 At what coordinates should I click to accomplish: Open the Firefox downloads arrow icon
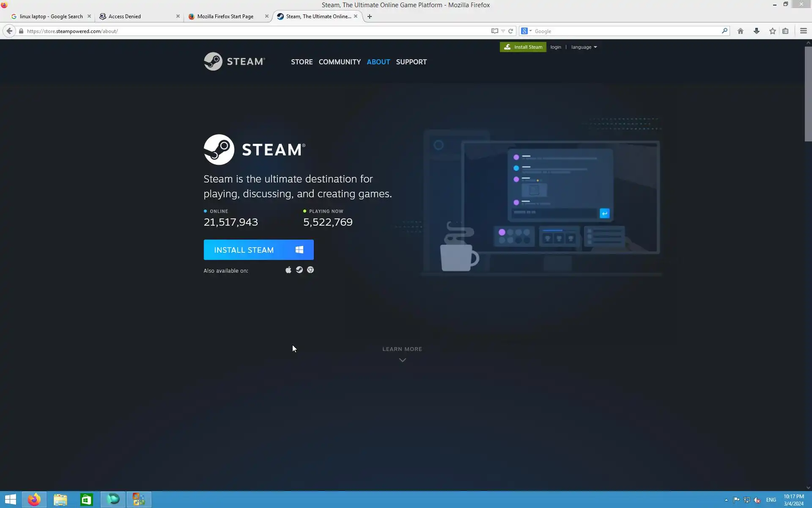click(756, 31)
